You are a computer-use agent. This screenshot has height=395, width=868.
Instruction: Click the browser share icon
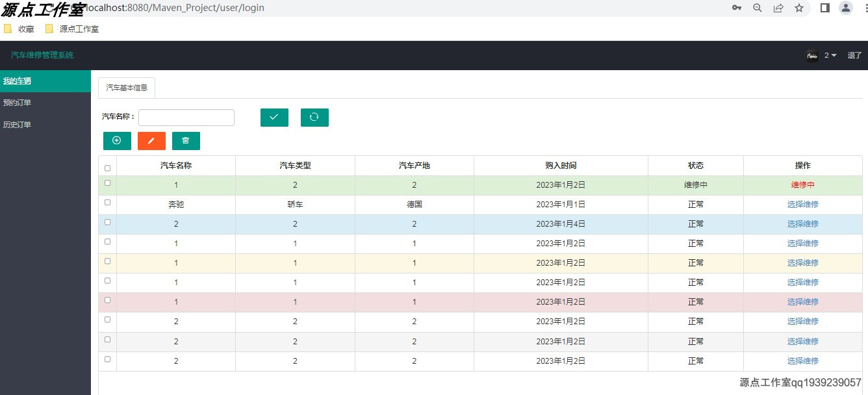(778, 8)
